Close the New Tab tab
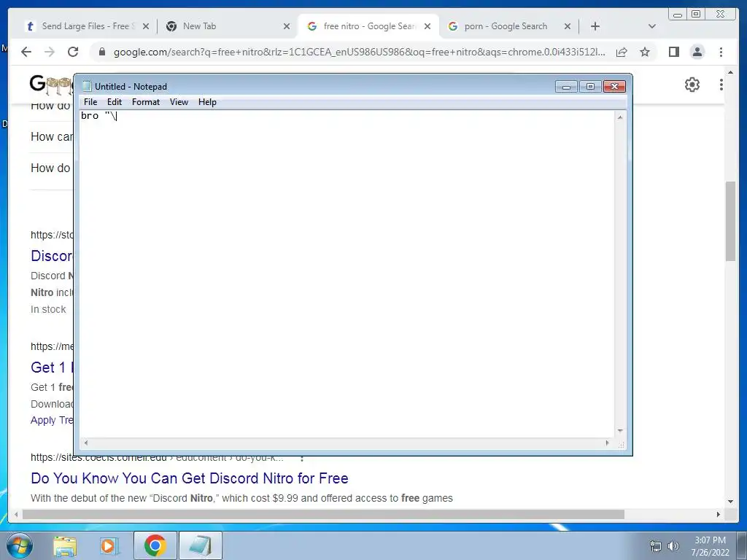Viewport: 747px width, 560px height. tap(286, 27)
